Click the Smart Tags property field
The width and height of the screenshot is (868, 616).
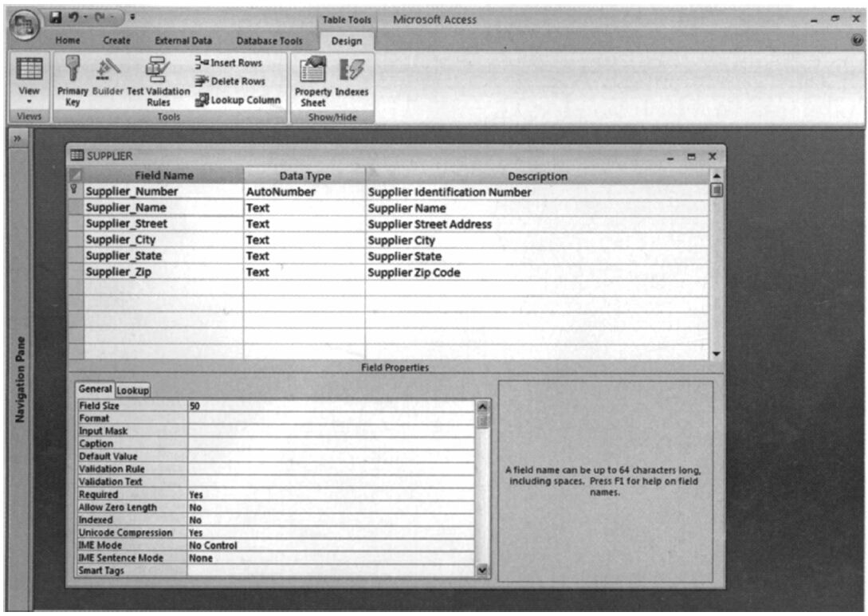(331, 571)
